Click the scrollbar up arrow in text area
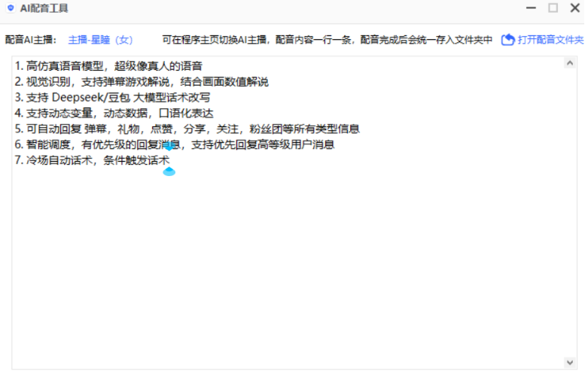This screenshot has width=588, height=380. click(570, 63)
